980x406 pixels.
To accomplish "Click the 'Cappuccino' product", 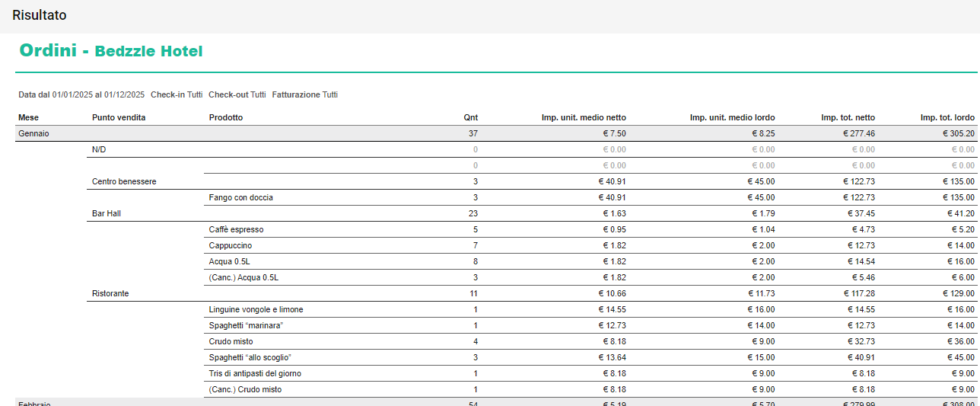I will click(x=231, y=245).
